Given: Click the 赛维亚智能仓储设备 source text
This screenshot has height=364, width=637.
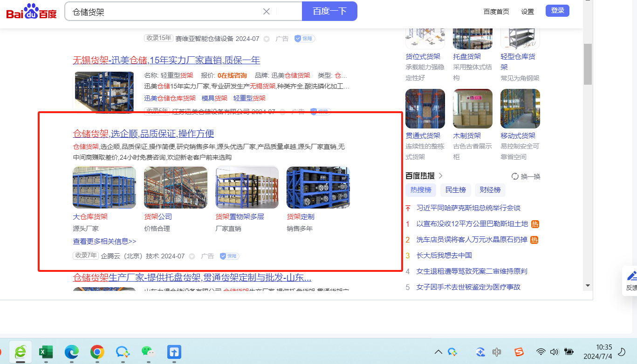Looking at the screenshot, I should pos(205,39).
